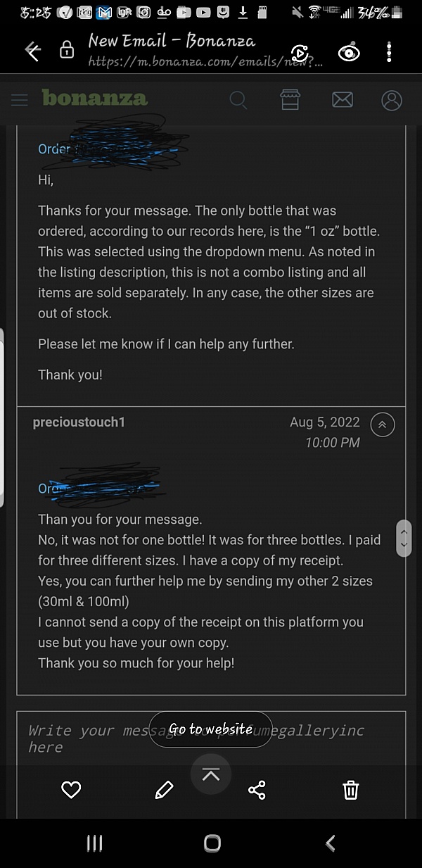Screen dimensions: 422x868
Task: Tap the bonanza logo to go home
Action: (94, 99)
